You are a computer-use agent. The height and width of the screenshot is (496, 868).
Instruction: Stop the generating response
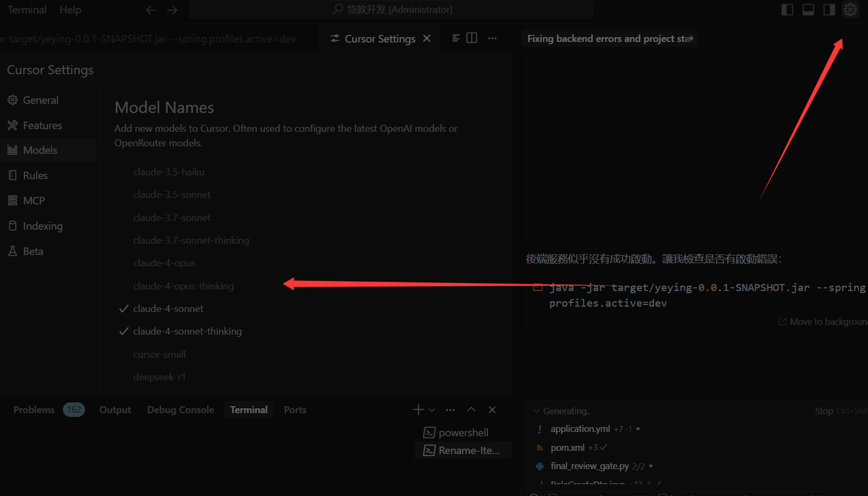pyautogui.click(x=823, y=411)
